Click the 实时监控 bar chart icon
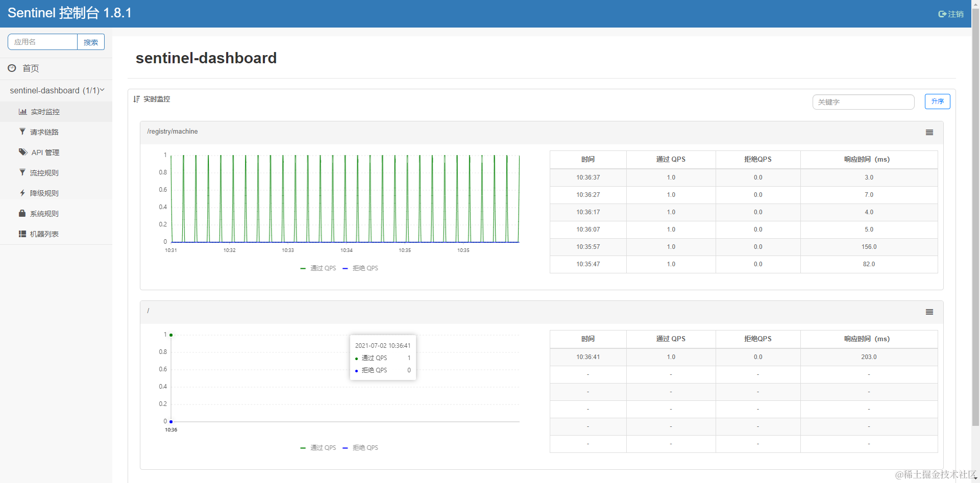Image resolution: width=980 pixels, height=483 pixels. click(x=22, y=112)
